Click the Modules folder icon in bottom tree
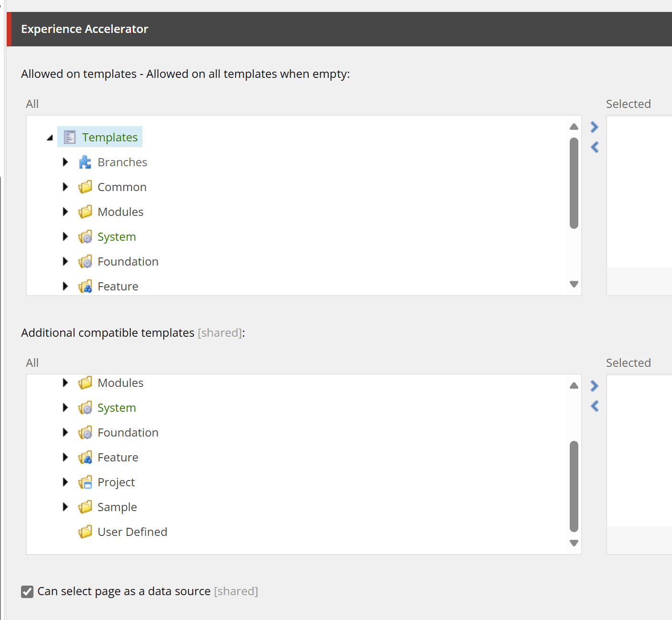The width and height of the screenshot is (672, 620). click(85, 383)
